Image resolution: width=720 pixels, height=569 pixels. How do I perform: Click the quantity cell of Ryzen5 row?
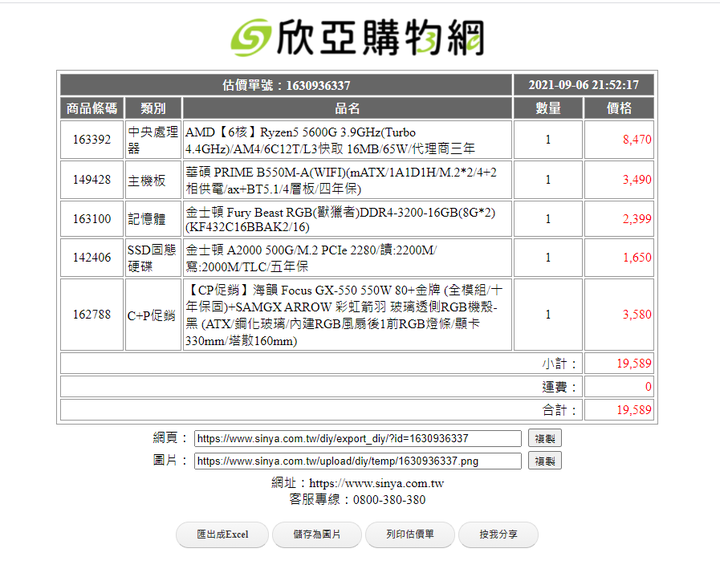[548, 140]
